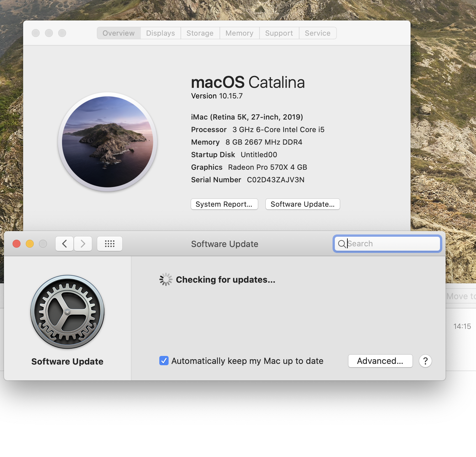Go back with the left chevron button
Image resolution: width=476 pixels, height=457 pixels.
[x=64, y=244]
